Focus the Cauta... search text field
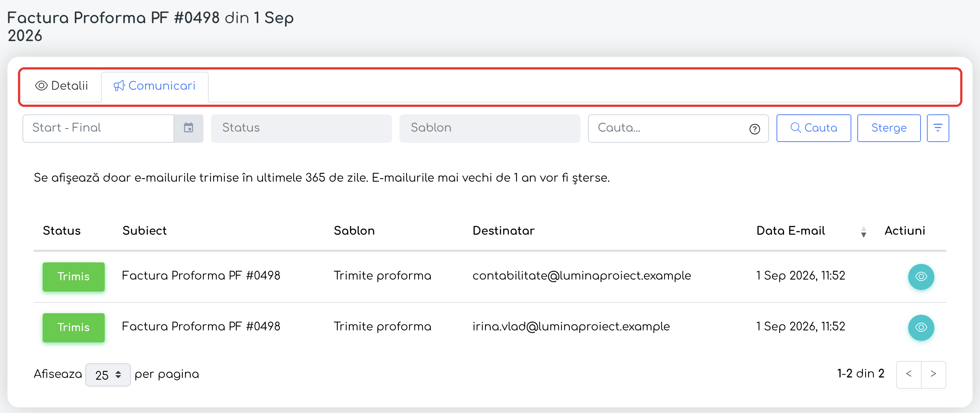The image size is (980, 413). click(677, 128)
